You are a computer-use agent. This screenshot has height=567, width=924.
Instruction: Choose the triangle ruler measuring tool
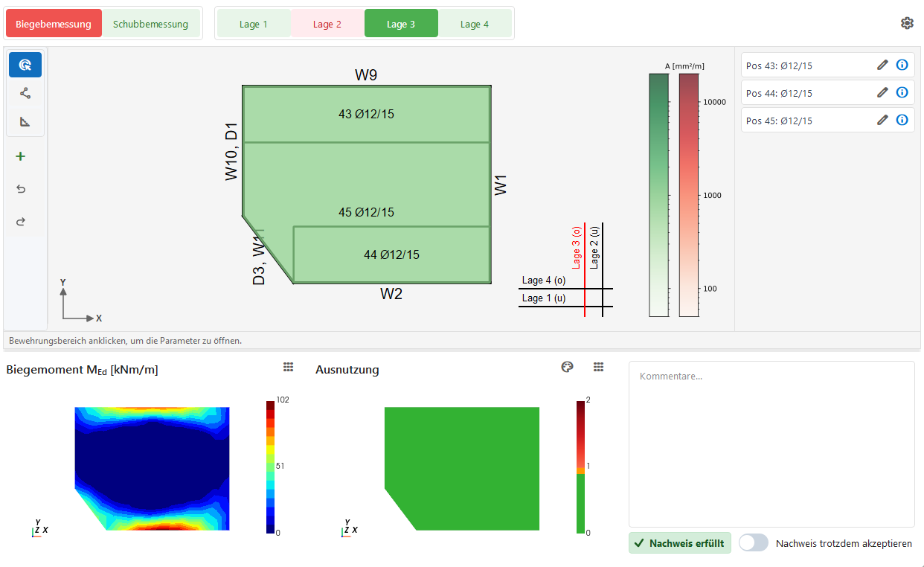pyautogui.click(x=25, y=121)
